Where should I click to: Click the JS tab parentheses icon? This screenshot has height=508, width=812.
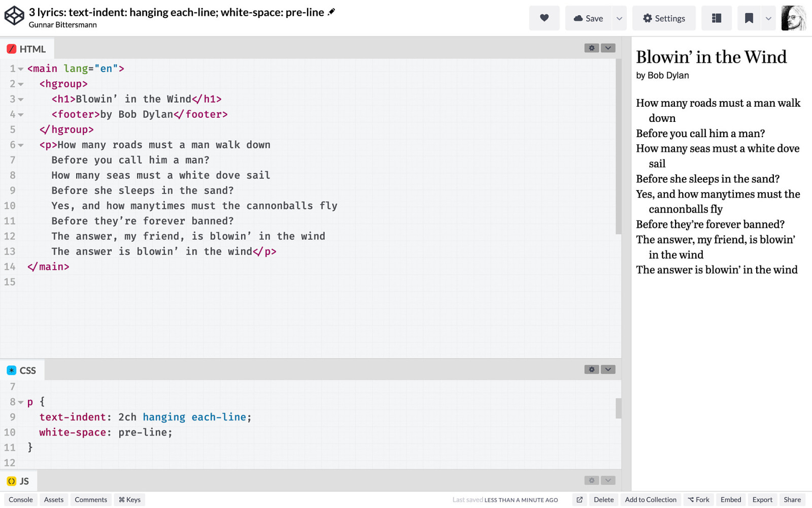click(11, 481)
